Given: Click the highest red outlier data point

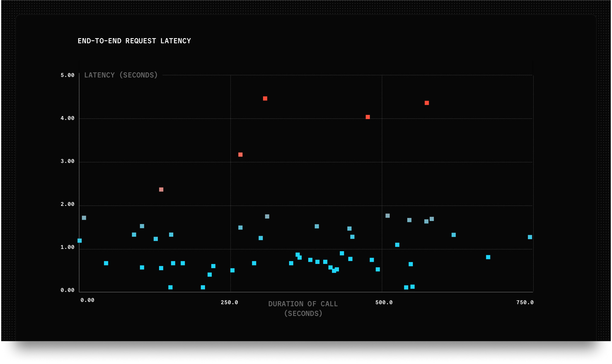Looking at the screenshot, I should (265, 99).
